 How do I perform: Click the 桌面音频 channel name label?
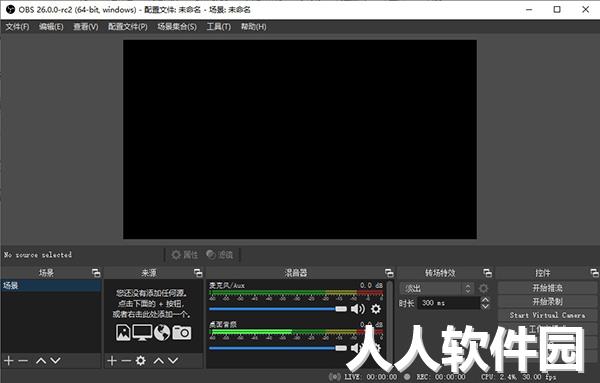pos(223,324)
